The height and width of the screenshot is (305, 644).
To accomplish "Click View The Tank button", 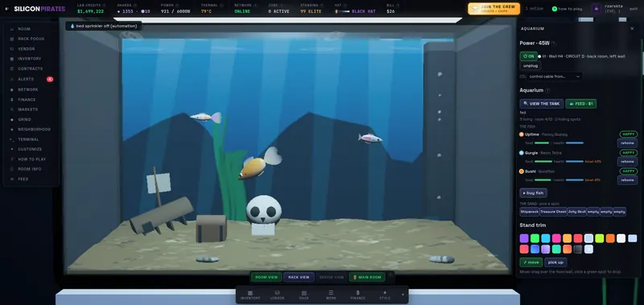I will 541,104.
